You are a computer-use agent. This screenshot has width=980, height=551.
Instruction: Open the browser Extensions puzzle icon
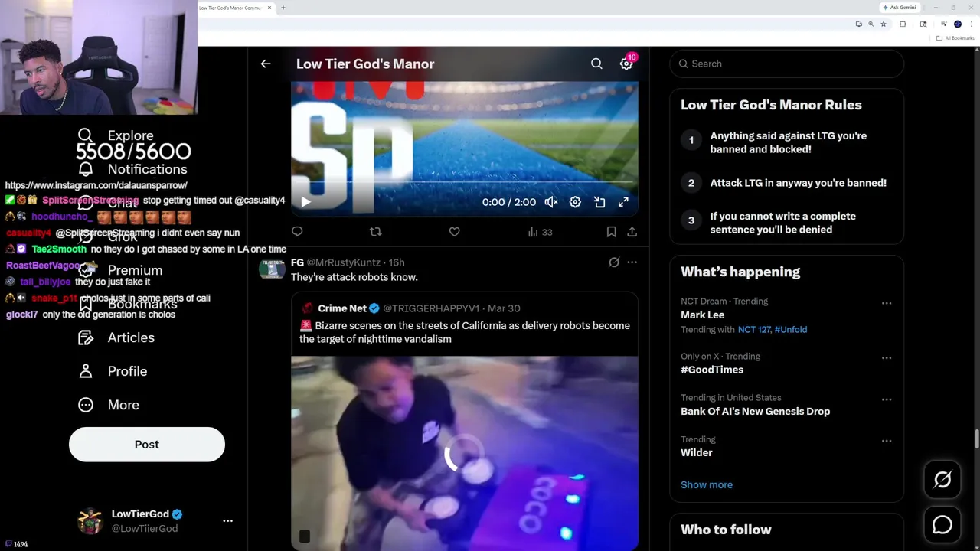coord(903,24)
